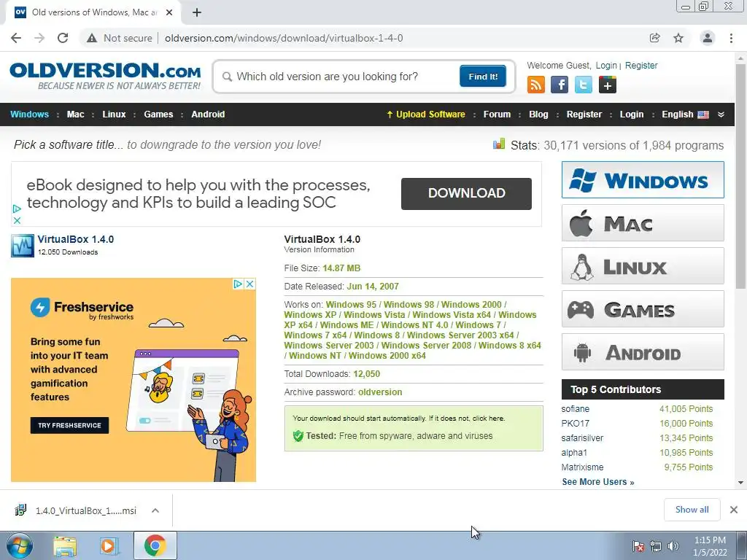This screenshot has width=747, height=560.
Task: Click the browser forward arrow
Action: coord(39,38)
